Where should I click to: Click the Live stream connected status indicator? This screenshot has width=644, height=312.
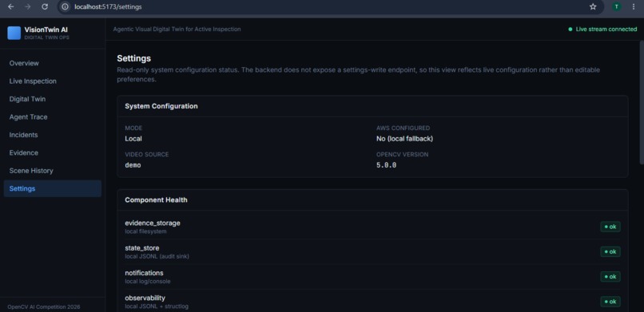pyautogui.click(x=602, y=30)
